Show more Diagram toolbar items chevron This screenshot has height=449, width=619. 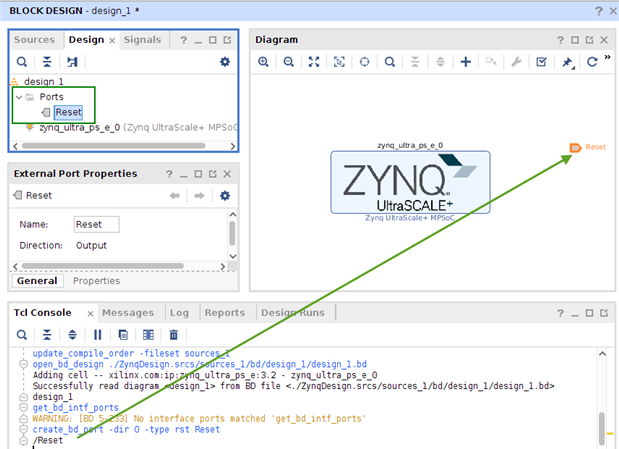(607, 57)
